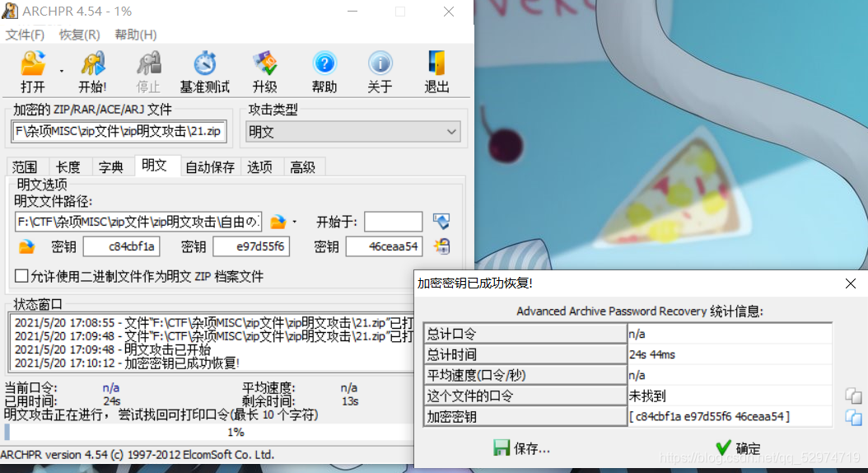Click the icon right of the 46ceaa54 key field
The image size is (868, 473).
(x=441, y=246)
